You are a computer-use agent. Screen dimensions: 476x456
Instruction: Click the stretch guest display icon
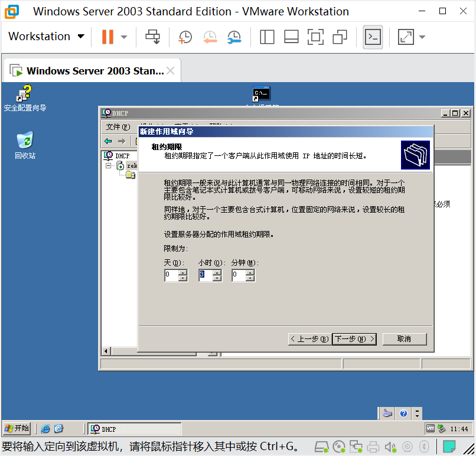(406, 37)
